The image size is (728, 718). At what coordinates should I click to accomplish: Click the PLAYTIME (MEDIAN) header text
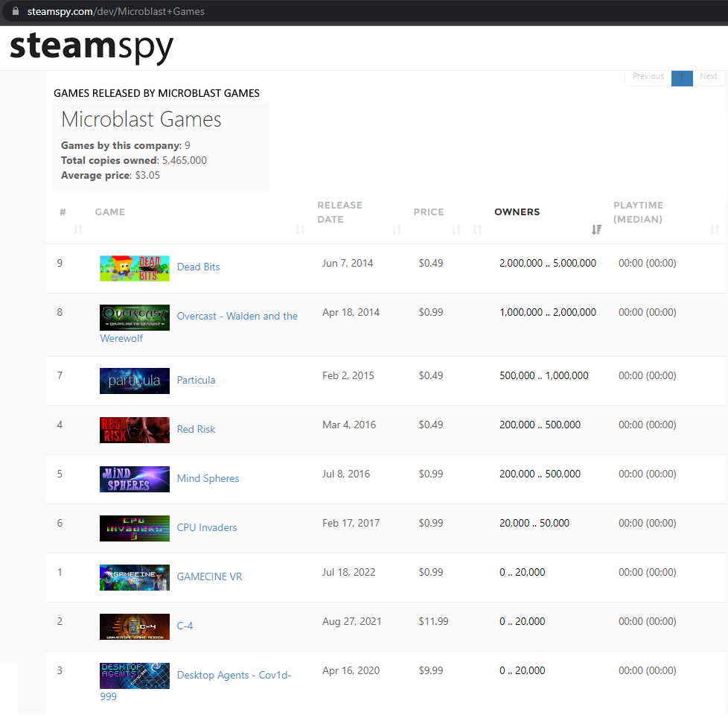pyautogui.click(x=639, y=212)
